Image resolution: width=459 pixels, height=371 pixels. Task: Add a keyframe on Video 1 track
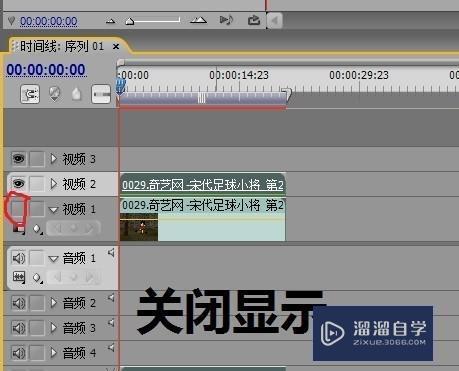[x=73, y=228]
